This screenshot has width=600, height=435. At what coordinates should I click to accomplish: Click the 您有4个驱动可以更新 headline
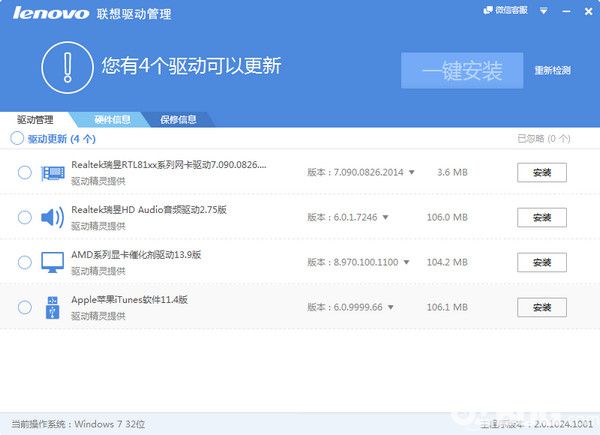tap(191, 66)
